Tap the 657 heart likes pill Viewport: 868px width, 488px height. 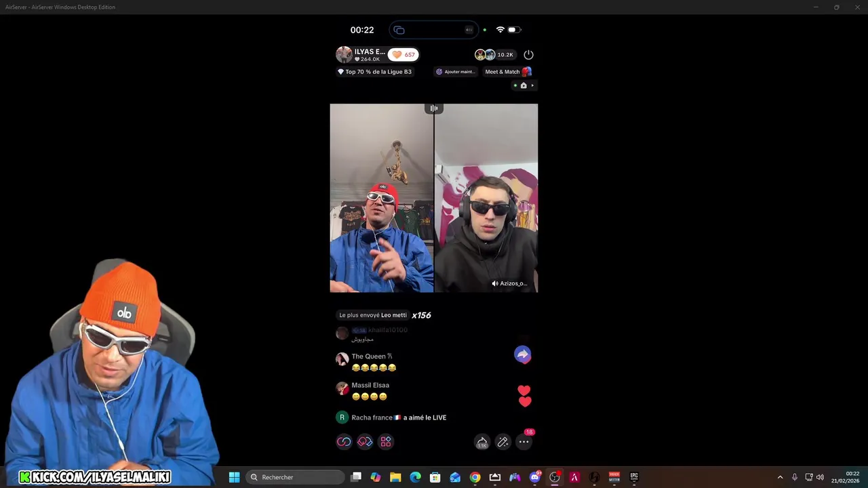click(403, 55)
